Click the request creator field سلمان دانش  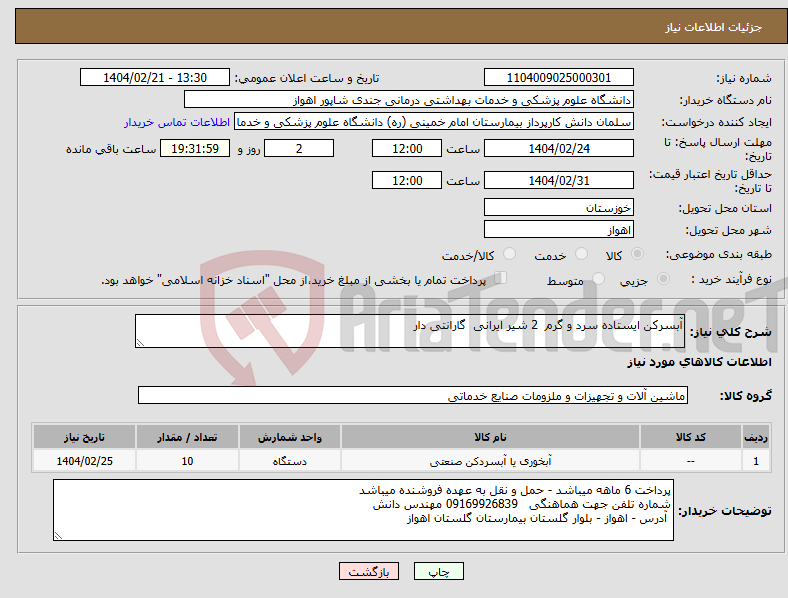(x=434, y=122)
